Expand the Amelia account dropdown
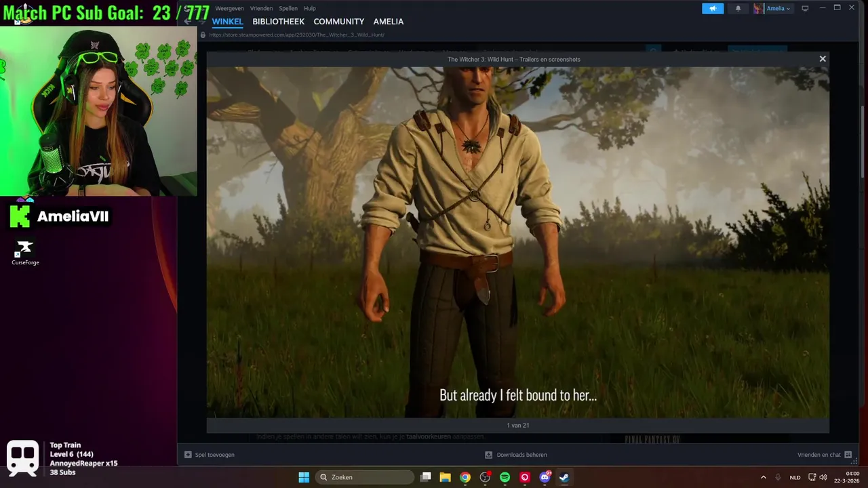 [x=778, y=9]
